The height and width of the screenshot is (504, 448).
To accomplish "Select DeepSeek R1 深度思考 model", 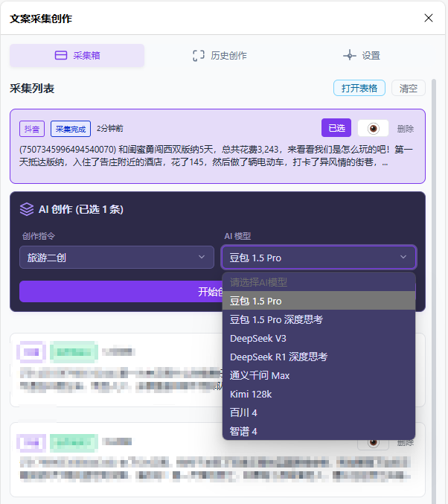I will click(x=278, y=357).
